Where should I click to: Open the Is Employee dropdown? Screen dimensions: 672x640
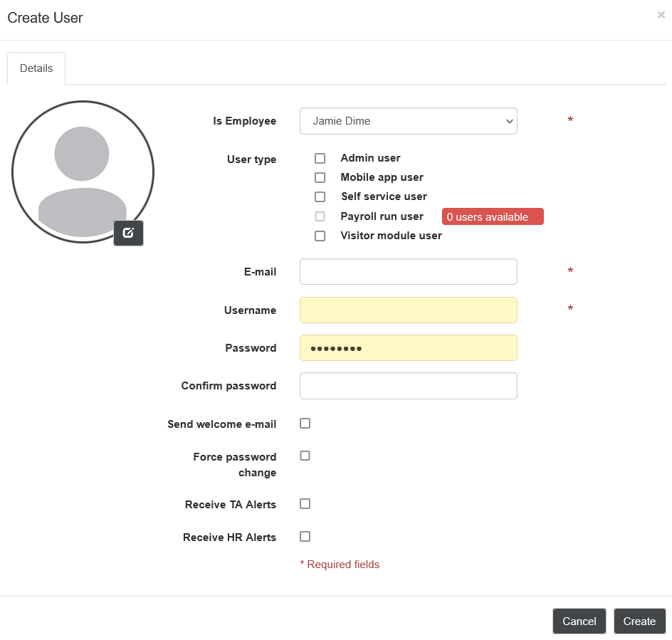point(409,121)
